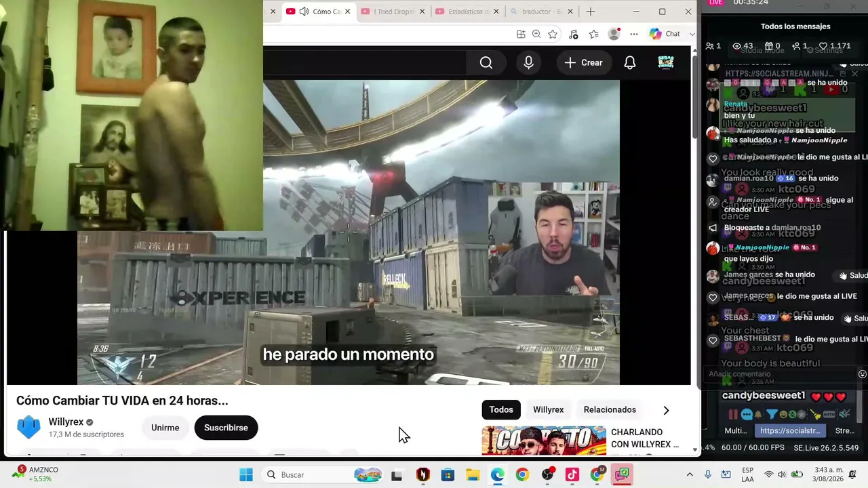Click the YouTube search magnifier icon
The height and width of the screenshot is (488, 868).
coord(486,63)
